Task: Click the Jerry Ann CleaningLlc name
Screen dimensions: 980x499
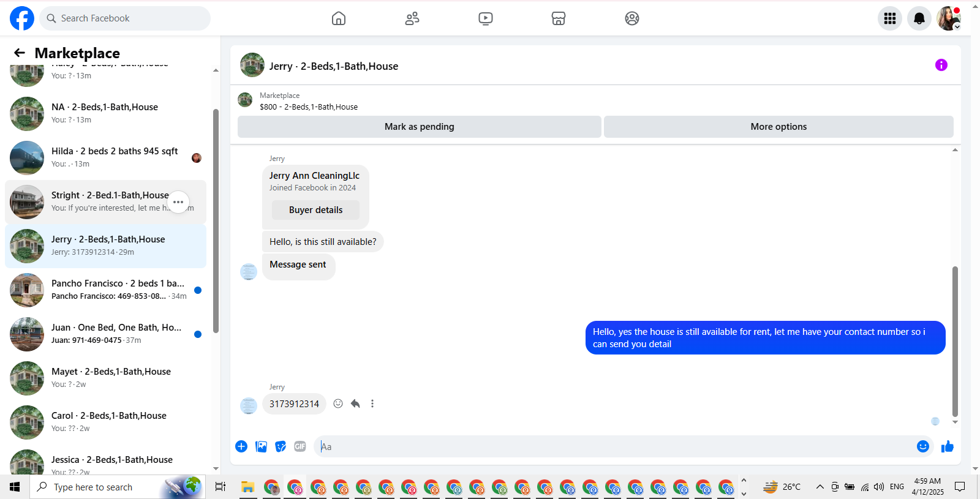Action: click(x=314, y=176)
